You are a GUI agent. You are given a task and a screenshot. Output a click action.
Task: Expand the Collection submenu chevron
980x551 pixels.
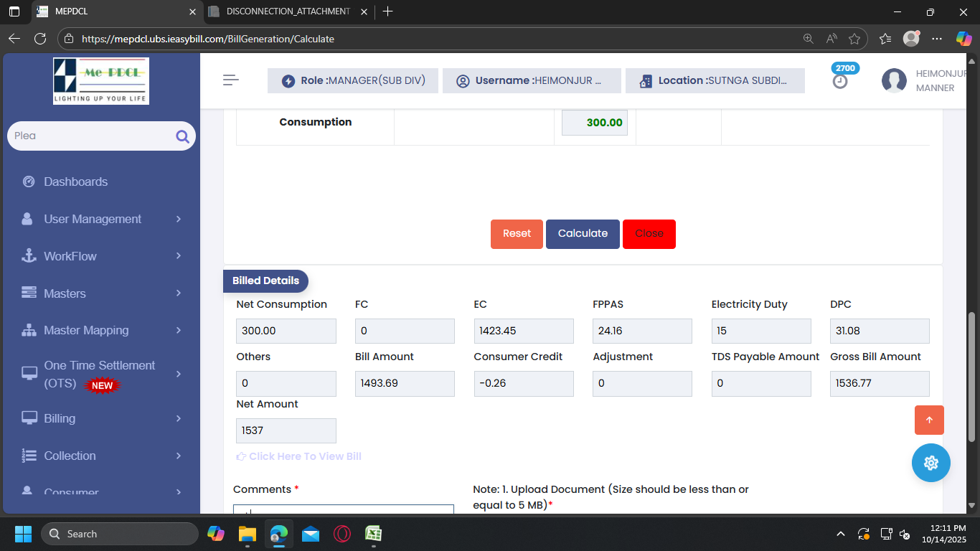click(179, 456)
